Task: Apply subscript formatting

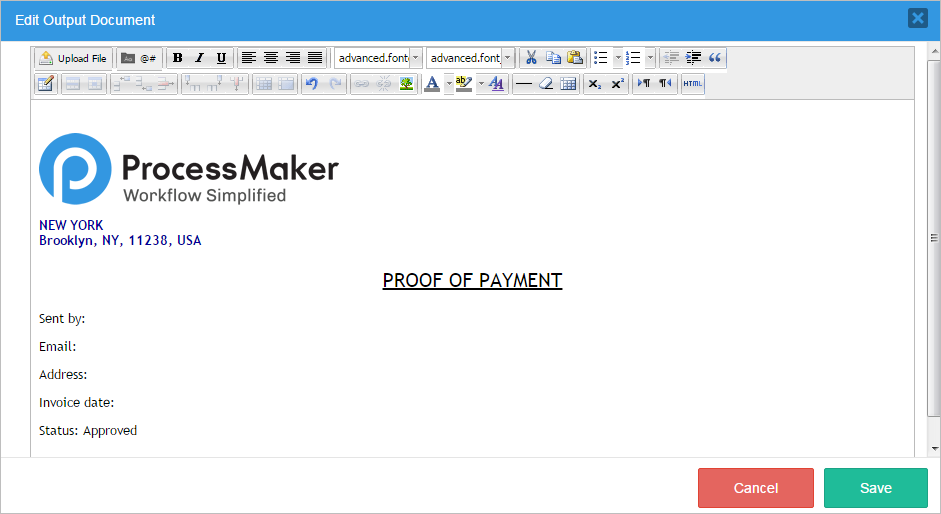Action: click(594, 84)
